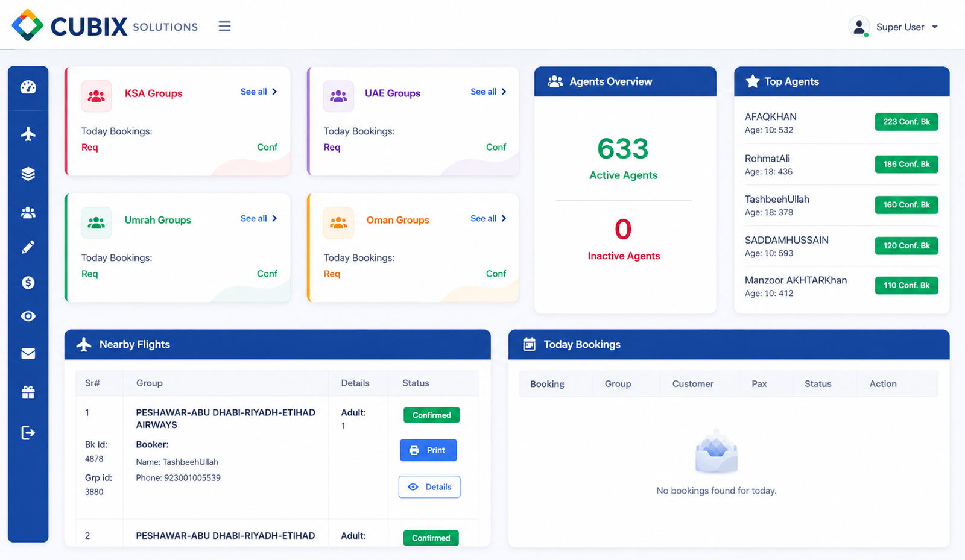Open See all for KSA Groups
Screen dimensions: 965x560
[259, 92]
